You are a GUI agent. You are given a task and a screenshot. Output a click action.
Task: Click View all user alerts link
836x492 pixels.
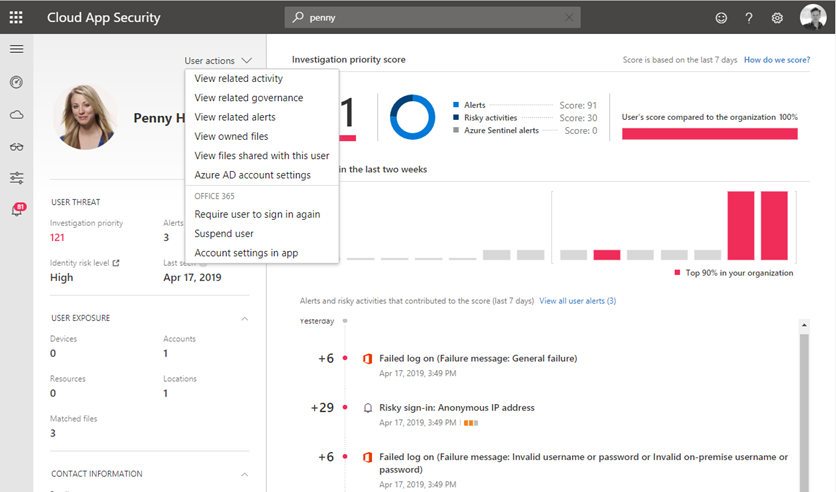pos(577,301)
